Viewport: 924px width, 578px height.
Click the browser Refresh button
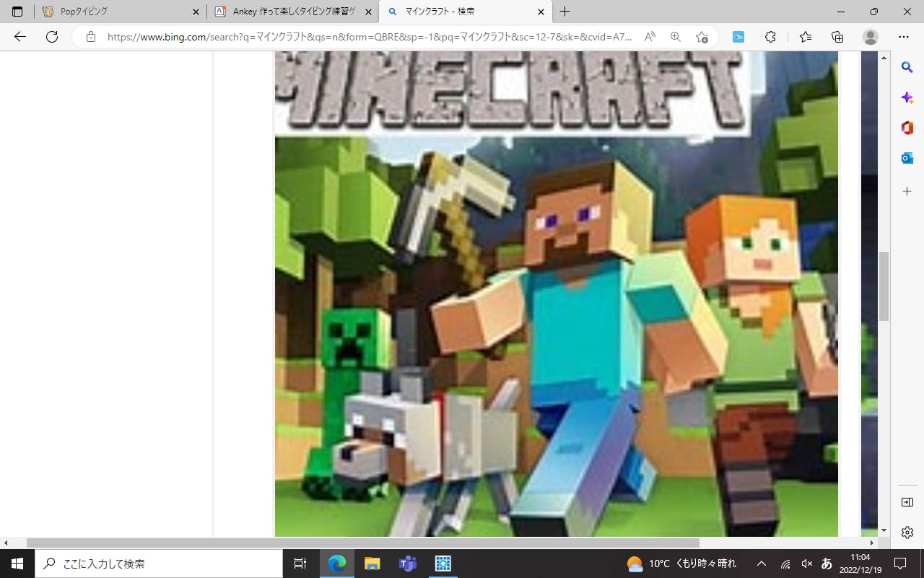point(52,37)
